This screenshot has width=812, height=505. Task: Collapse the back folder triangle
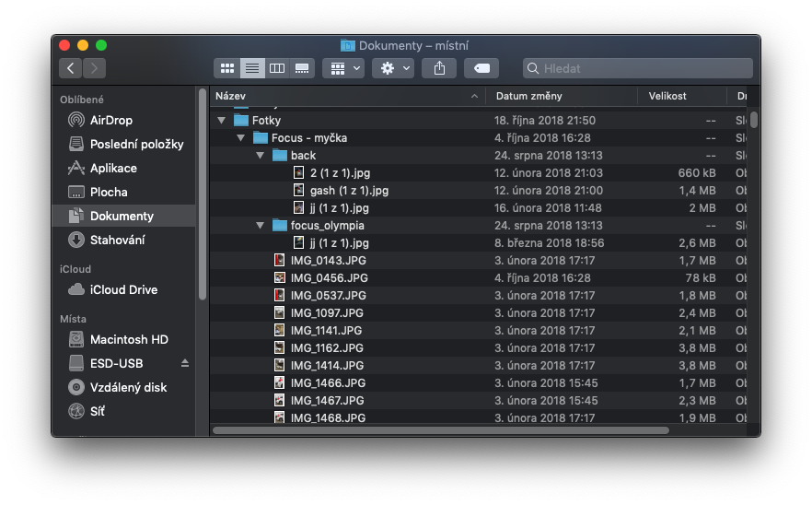[261, 155]
